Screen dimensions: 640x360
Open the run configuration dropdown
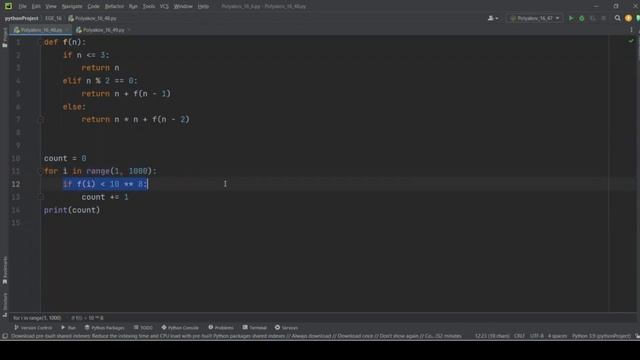535,18
